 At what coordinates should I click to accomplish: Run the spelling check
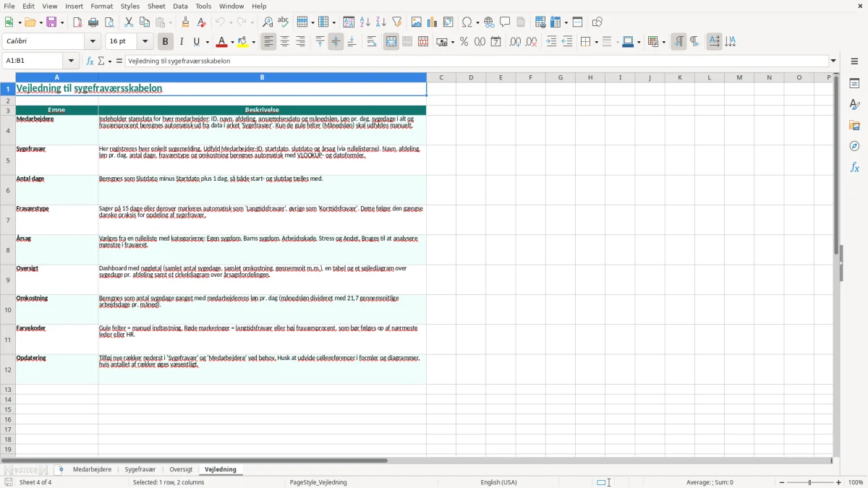click(x=283, y=22)
